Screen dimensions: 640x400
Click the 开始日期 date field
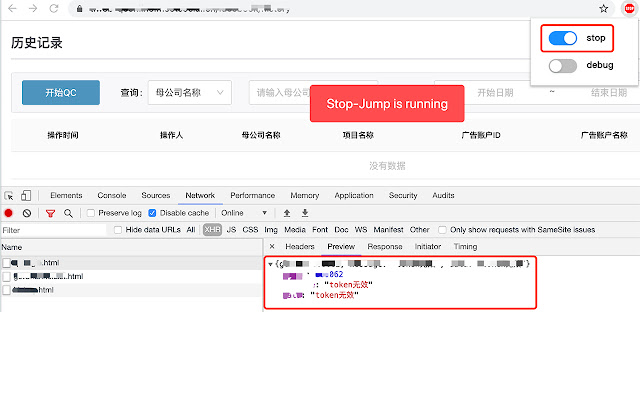[x=495, y=93]
